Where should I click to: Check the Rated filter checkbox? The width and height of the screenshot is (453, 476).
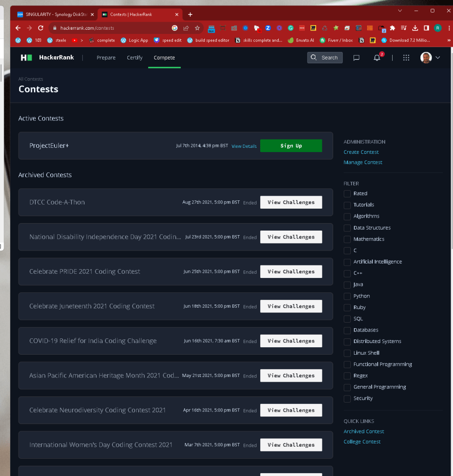click(347, 194)
